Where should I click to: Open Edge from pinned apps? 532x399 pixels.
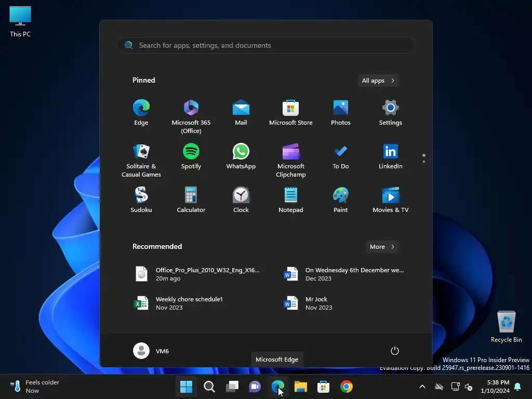point(141,113)
